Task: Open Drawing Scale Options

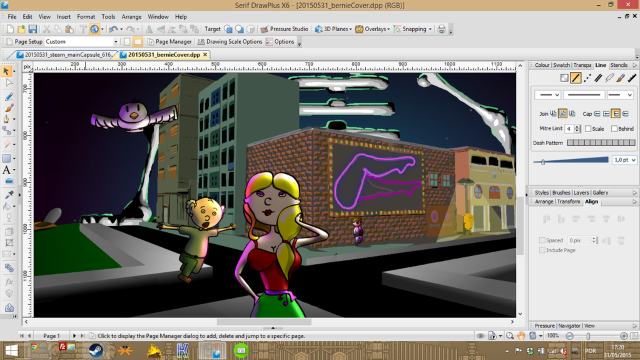Action: (230, 42)
